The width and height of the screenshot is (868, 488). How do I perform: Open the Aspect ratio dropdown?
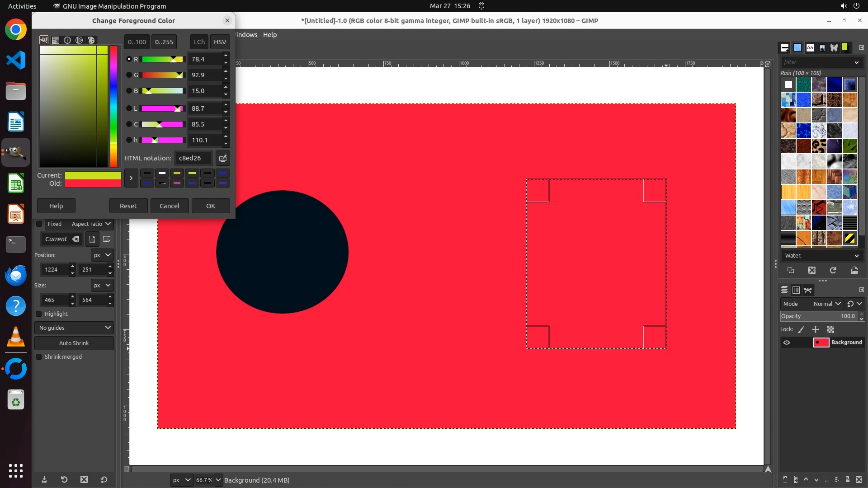point(90,224)
